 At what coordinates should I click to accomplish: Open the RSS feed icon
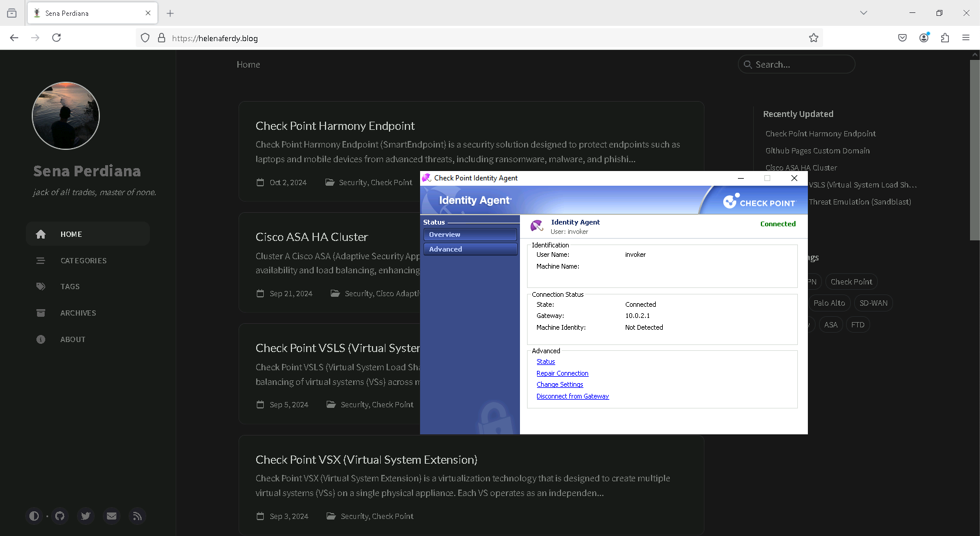click(x=137, y=516)
